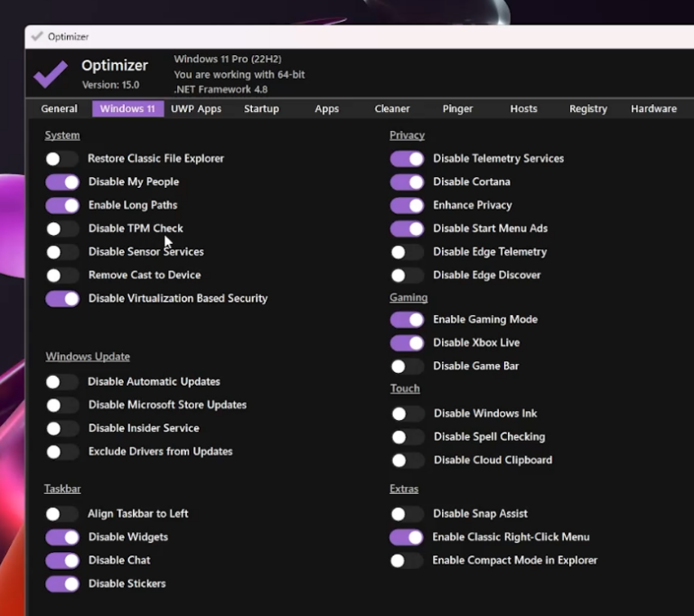Screen dimensions: 694x616
Task: Open the Hardware tab
Action: tap(653, 109)
